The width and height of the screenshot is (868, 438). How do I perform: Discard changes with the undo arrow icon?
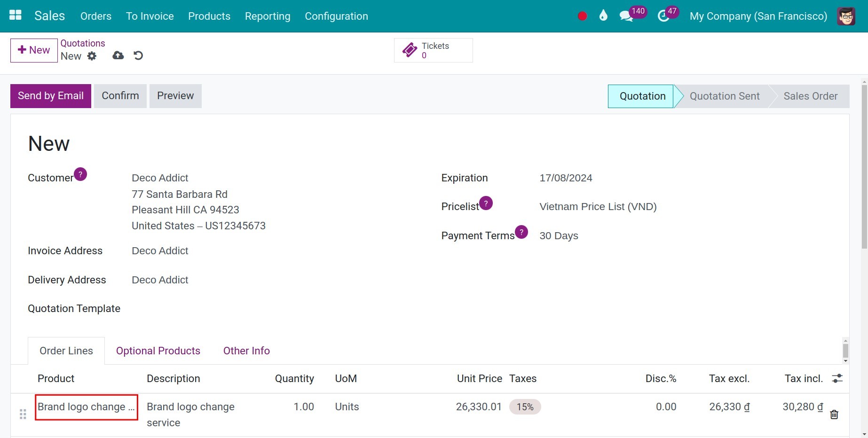pos(138,55)
